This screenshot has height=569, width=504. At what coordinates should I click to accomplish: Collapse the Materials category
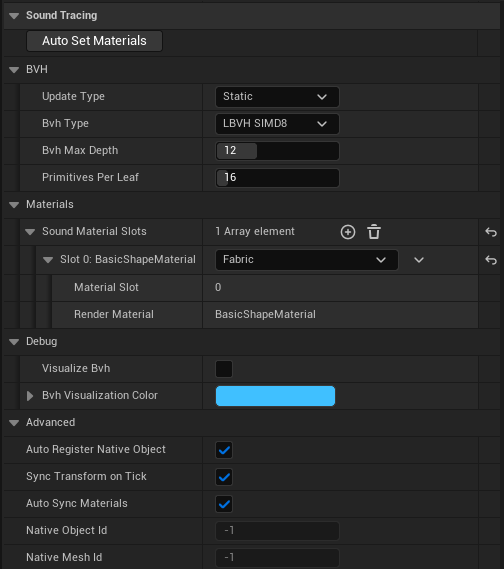point(14,205)
